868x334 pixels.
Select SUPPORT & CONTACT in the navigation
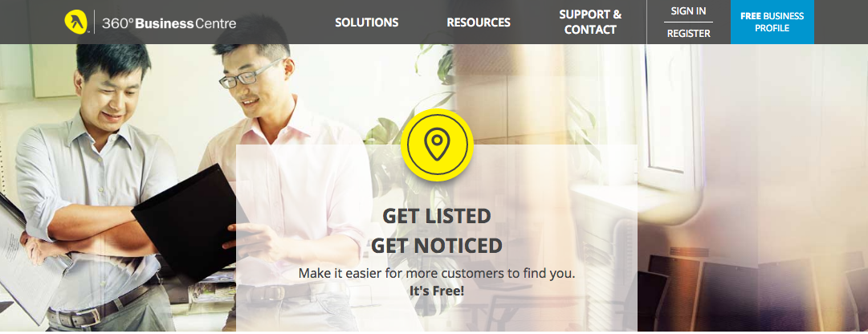tap(590, 22)
